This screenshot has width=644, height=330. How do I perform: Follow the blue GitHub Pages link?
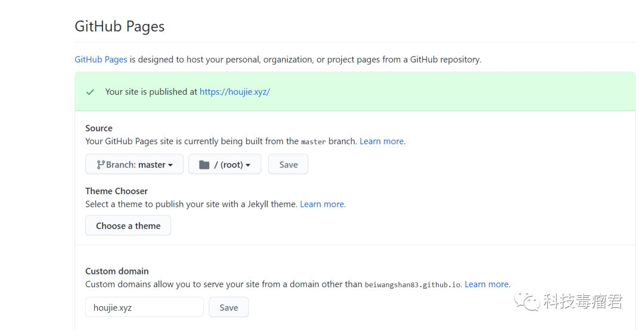[x=101, y=60]
